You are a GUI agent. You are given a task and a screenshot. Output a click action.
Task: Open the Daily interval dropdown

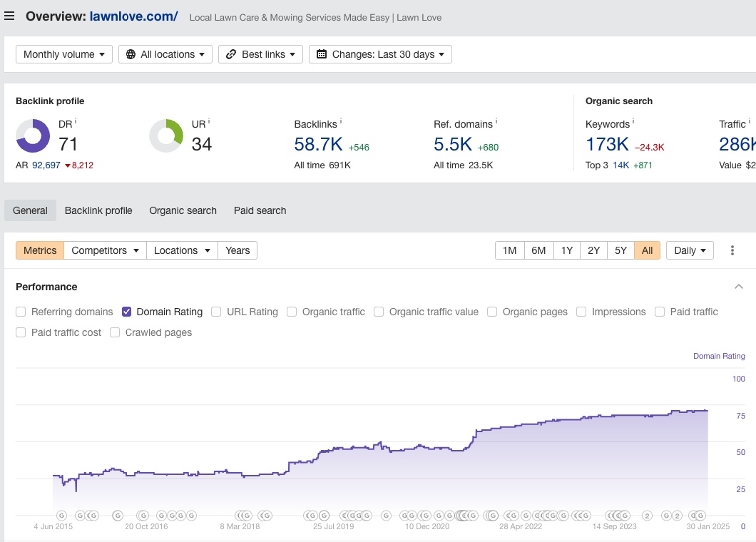coord(690,250)
